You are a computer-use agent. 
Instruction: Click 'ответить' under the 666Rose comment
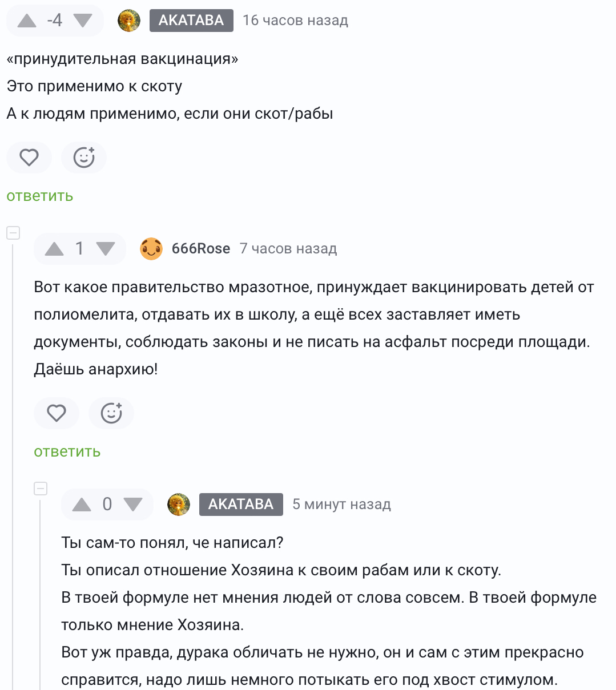tap(67, 451)
